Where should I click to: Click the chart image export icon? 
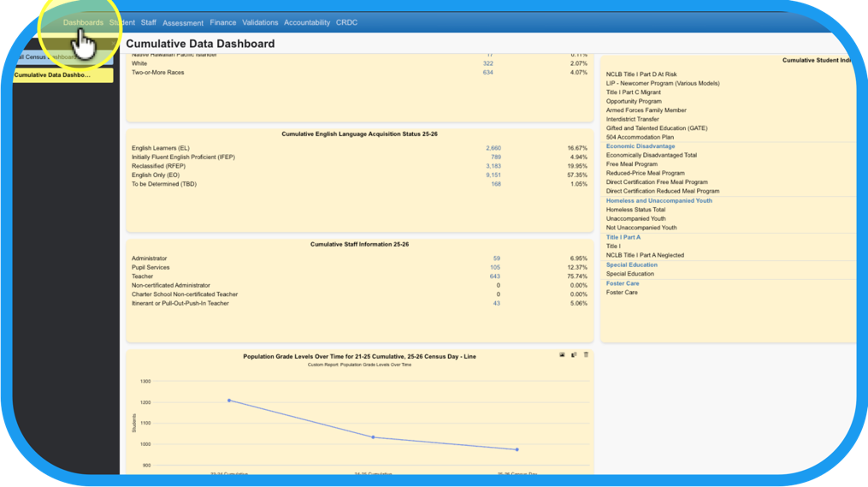(x=562, y=354)
